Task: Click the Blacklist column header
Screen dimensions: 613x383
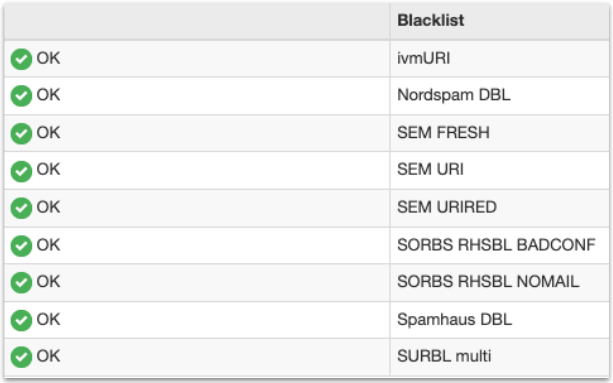Action: pos(430,20)
